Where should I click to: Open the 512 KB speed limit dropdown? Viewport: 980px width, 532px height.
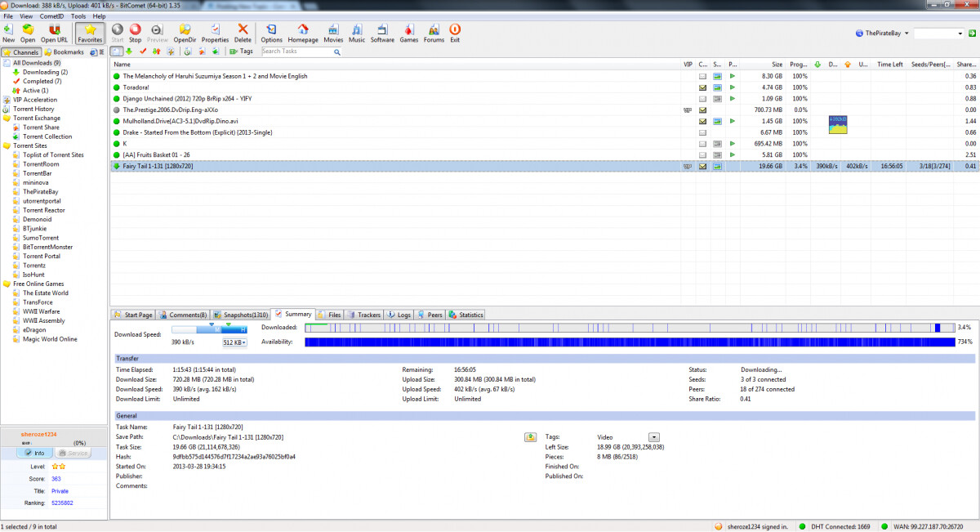pyautogui.click(x=234, y=342)
